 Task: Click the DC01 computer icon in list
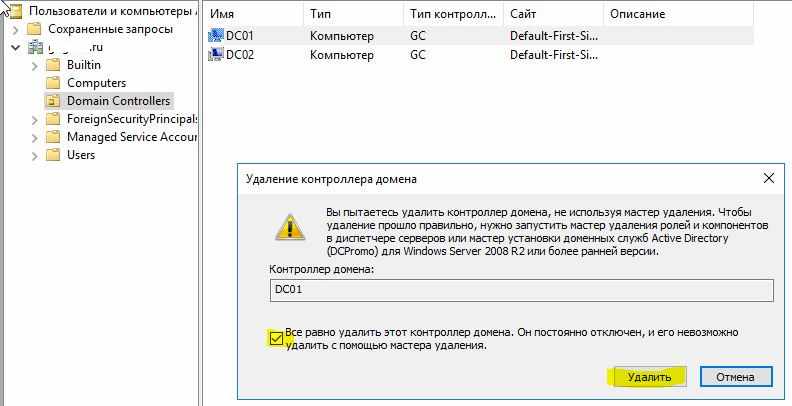(x=216, y=36)
